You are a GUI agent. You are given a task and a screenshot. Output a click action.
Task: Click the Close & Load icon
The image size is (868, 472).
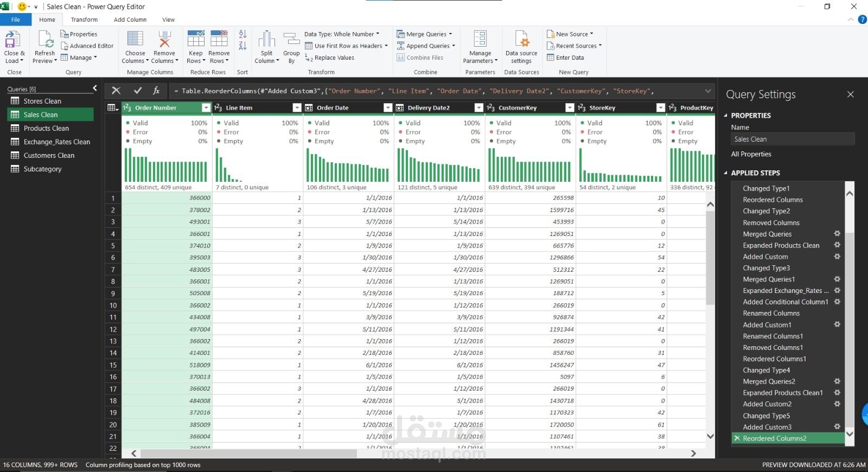(13, 40)
